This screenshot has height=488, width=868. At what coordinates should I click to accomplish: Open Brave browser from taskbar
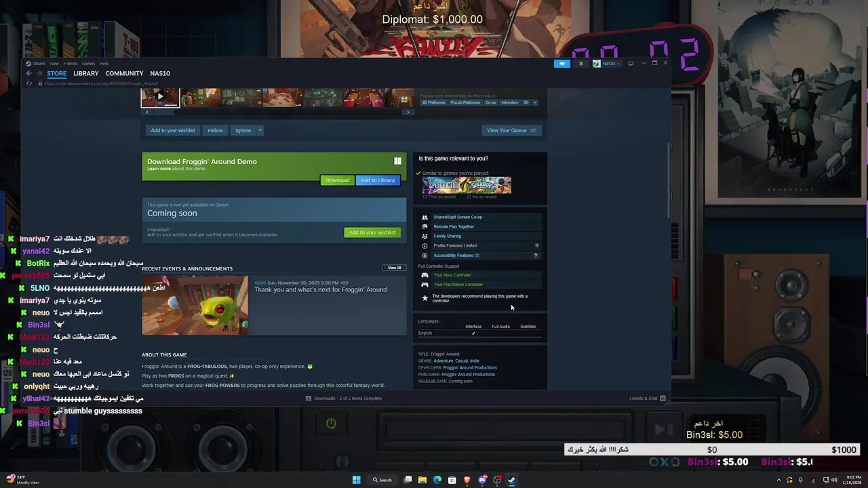coord(467,480)
